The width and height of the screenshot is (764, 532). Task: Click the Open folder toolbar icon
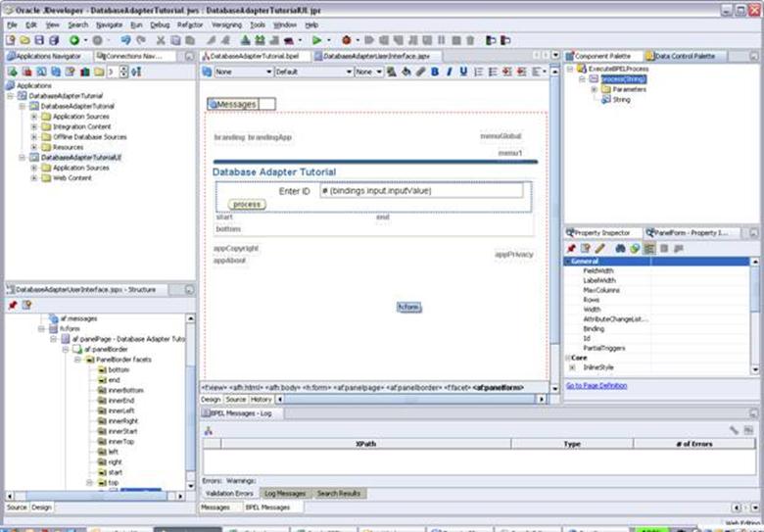point(24,40)
